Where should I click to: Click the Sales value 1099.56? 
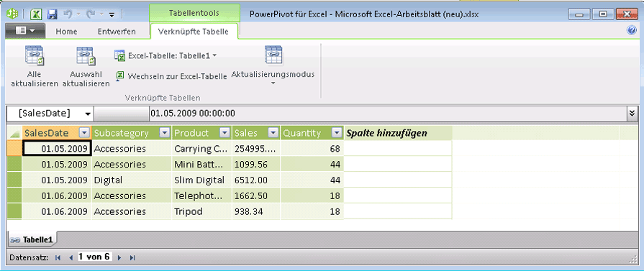(256, 164)
